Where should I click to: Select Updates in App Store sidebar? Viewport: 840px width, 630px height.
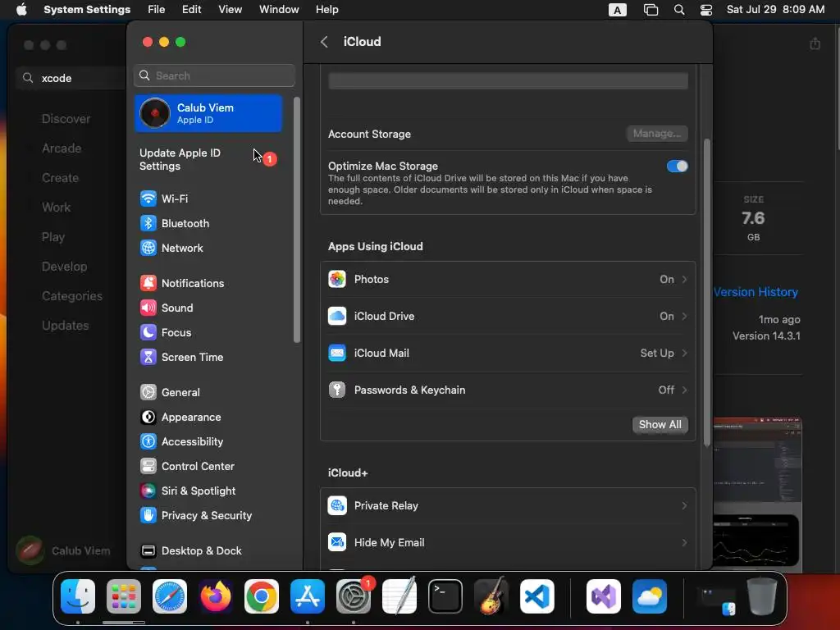(66, 326)
